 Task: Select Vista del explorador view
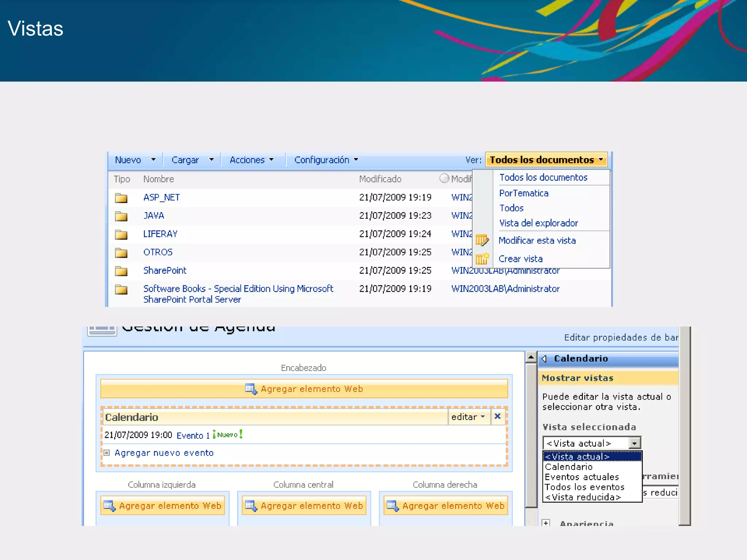(538, 223)
